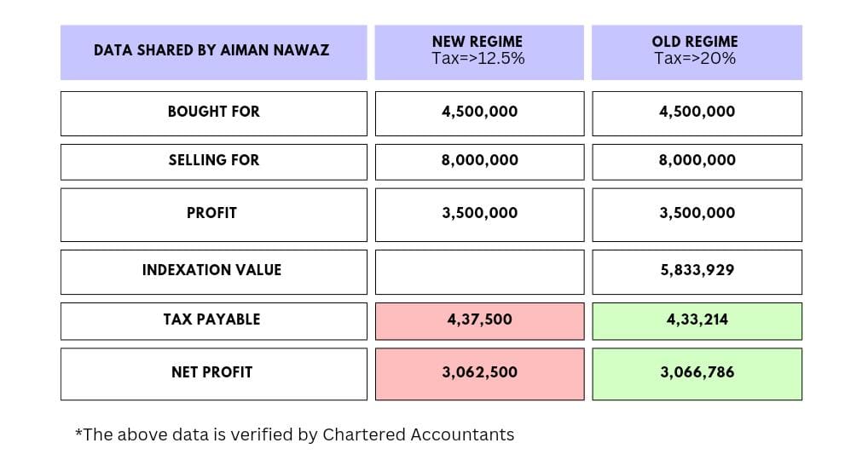The height and width of the screenshot is (466, 868).
Task: Select Old Regime bought-for value 4,500,000
Action: coord(697,112)
